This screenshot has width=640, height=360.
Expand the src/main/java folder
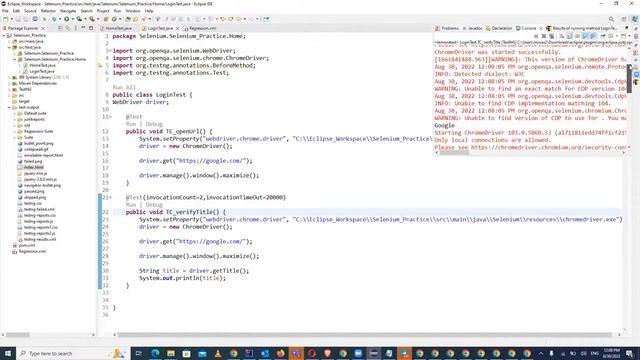tap(9, 42)
